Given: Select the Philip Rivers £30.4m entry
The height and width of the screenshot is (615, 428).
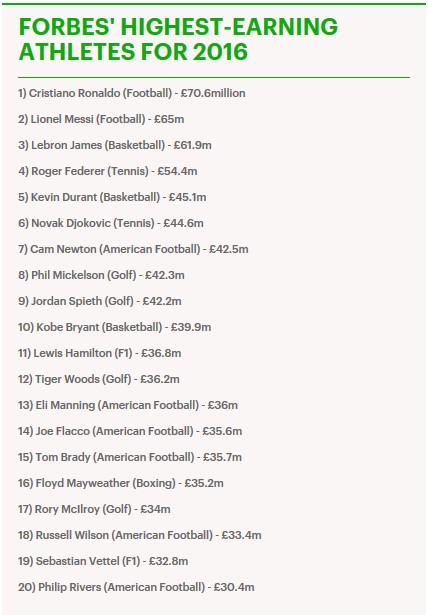Looking at the screenshot, I should coord(137,588).
